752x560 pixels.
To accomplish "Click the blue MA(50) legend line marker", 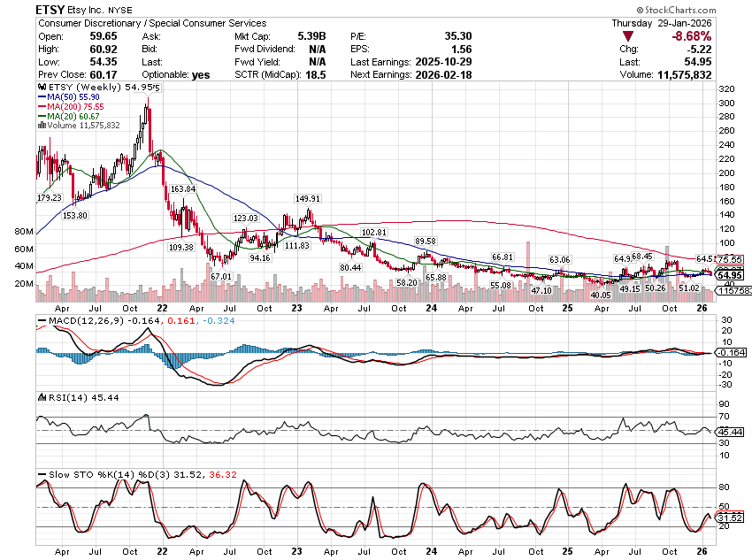I will pyautogui.click(x=40, y=97).
